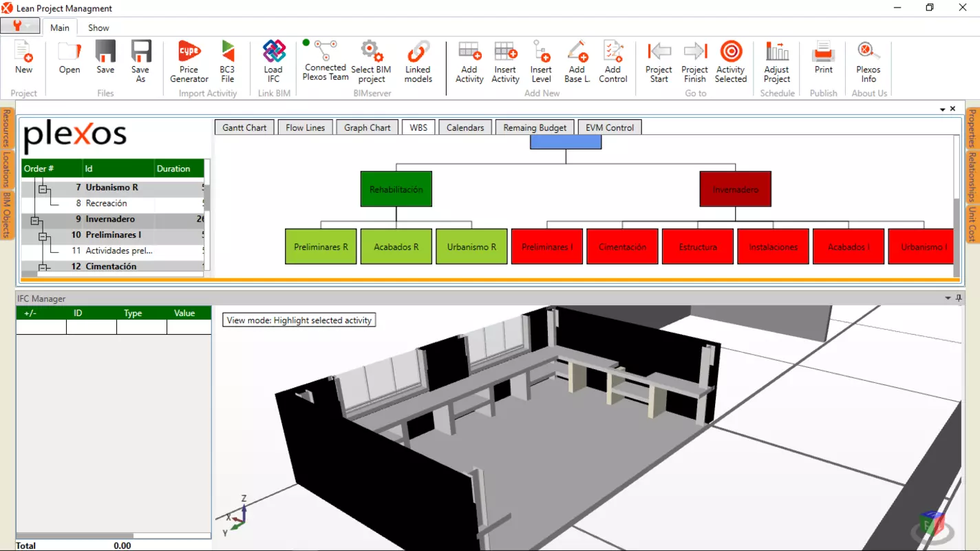Image resolution: width=980 pixels, height=551 pixels.
Task: Expand the Unit Cost side panel
Action: click(x=972, y=224)
